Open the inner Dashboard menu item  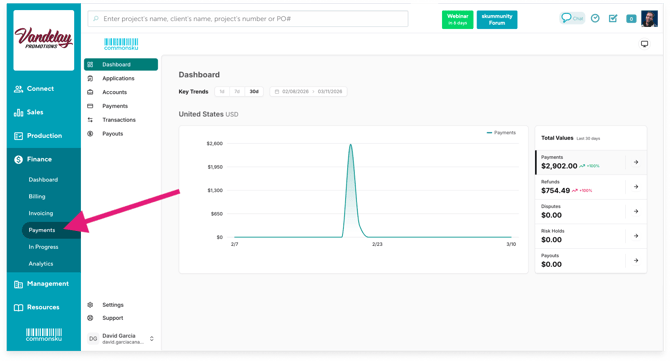coord(121,65)
